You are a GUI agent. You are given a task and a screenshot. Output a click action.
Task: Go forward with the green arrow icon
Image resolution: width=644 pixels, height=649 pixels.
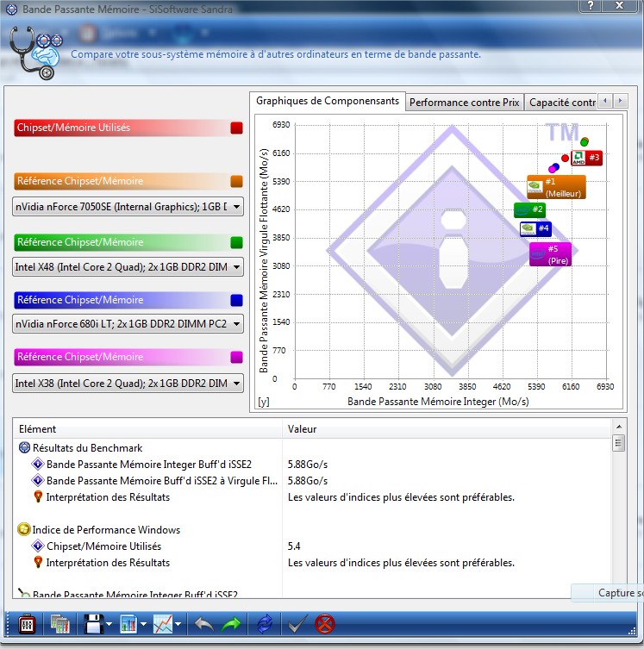[x=230, y=624]
